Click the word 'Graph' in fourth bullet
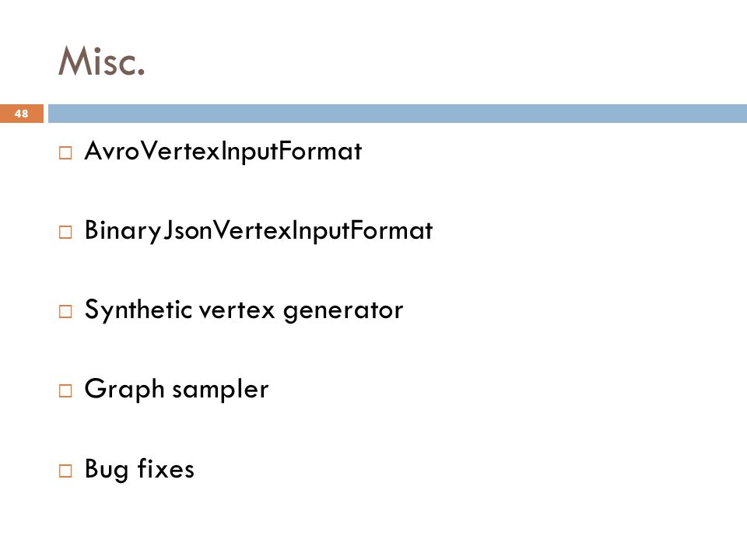The image size is (747, 560). coord(124,390)
